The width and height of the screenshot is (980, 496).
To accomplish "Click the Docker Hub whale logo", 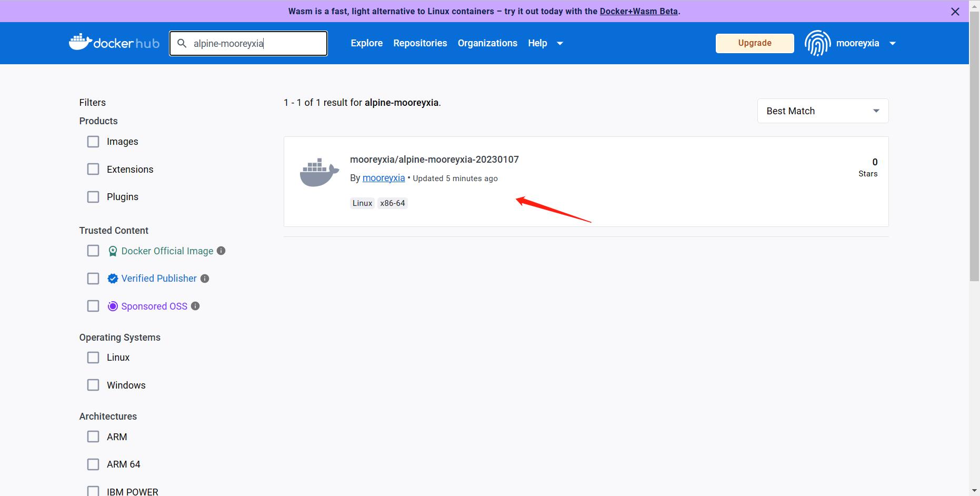I will click(x=114, y=43).
